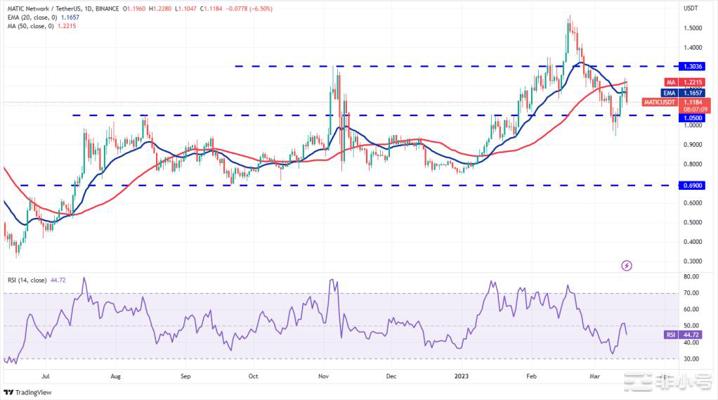The height and width of the screenshot is (400, 718).
Task: Select the EMA (20, close, 0) indicator legend
Action: pyautogui.click(x=39, y=17)
